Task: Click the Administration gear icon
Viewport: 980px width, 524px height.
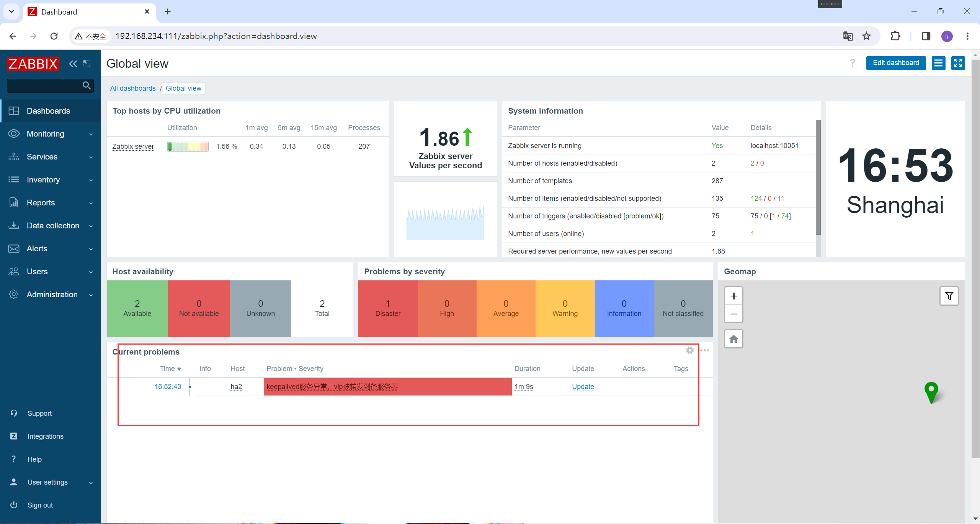Action: coord(14,295)
